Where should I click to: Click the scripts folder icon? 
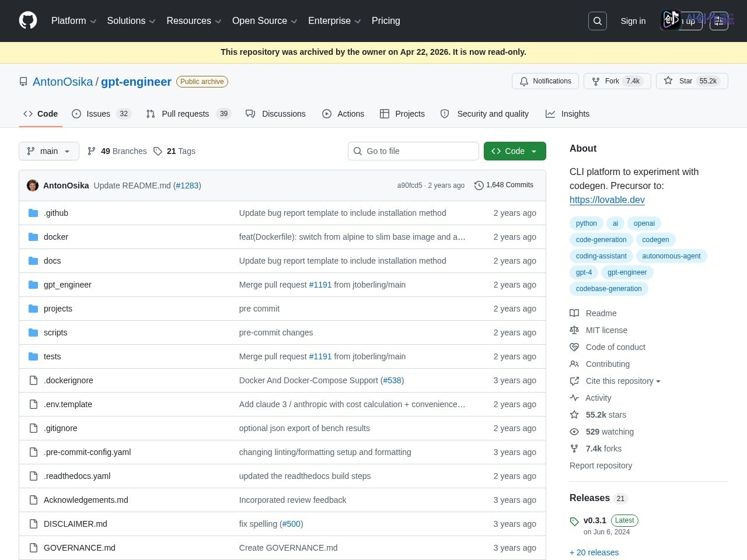[33, 332]
